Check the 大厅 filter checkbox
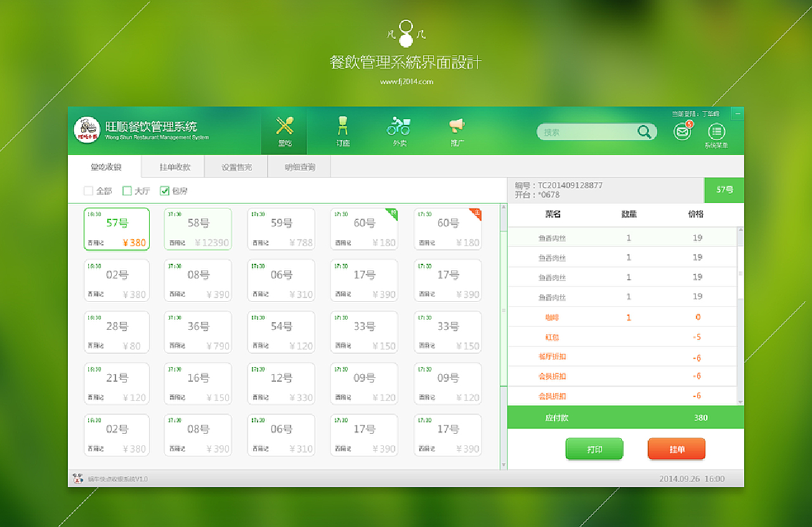 [x=127, y=191]
